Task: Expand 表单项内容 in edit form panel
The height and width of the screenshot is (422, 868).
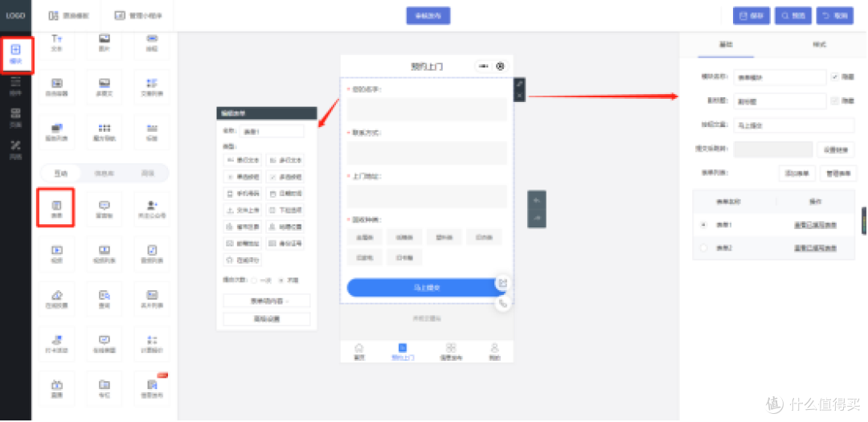Action: tap(266, 301)
